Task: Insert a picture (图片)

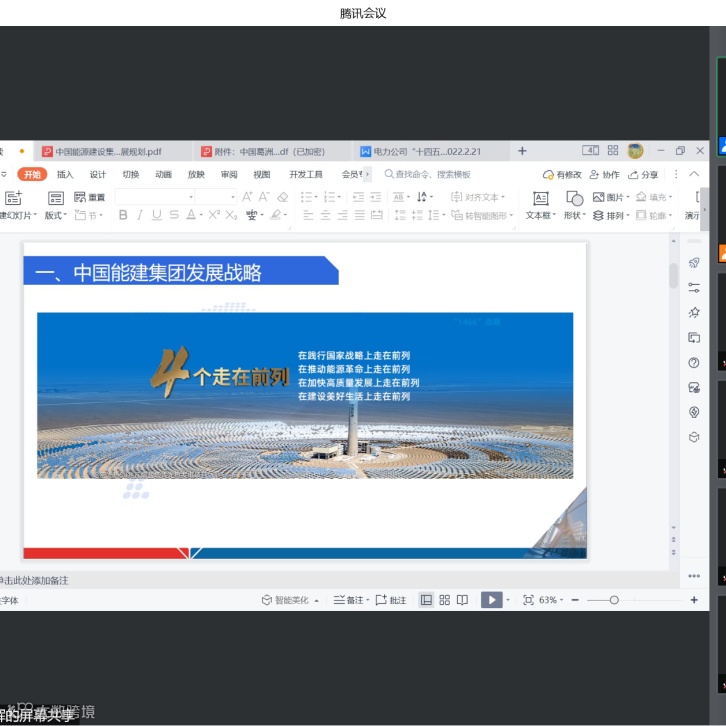Action: tap(611, 197)
